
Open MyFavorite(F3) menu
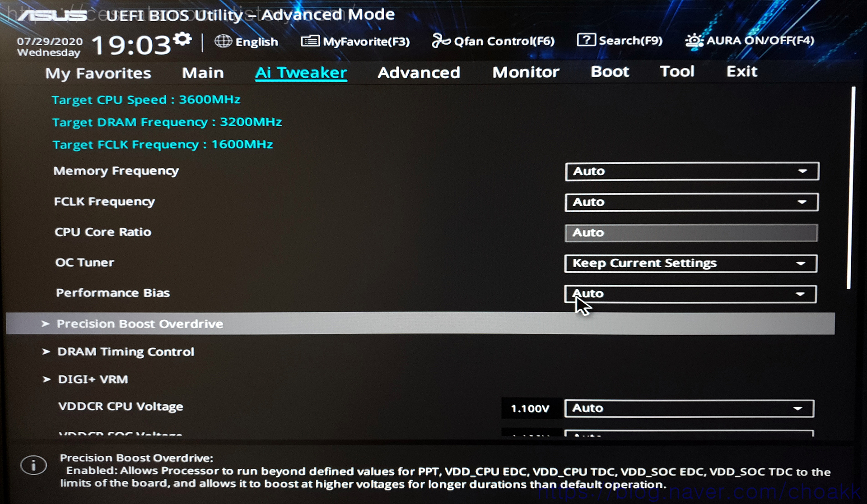(x=366, y=42)
